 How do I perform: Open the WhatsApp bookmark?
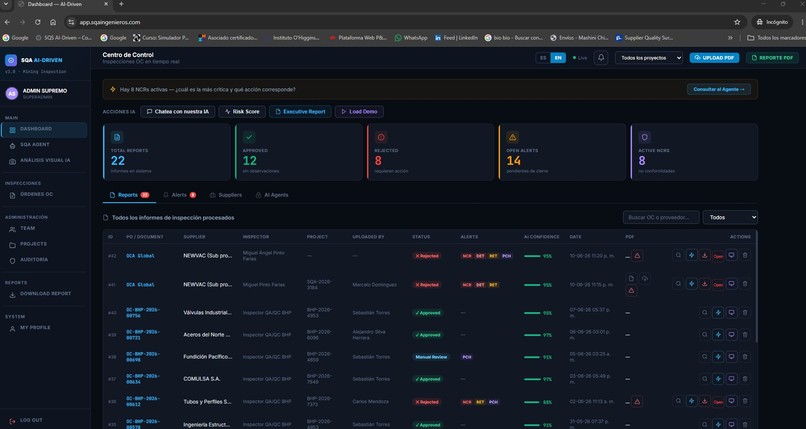point(411,38)
